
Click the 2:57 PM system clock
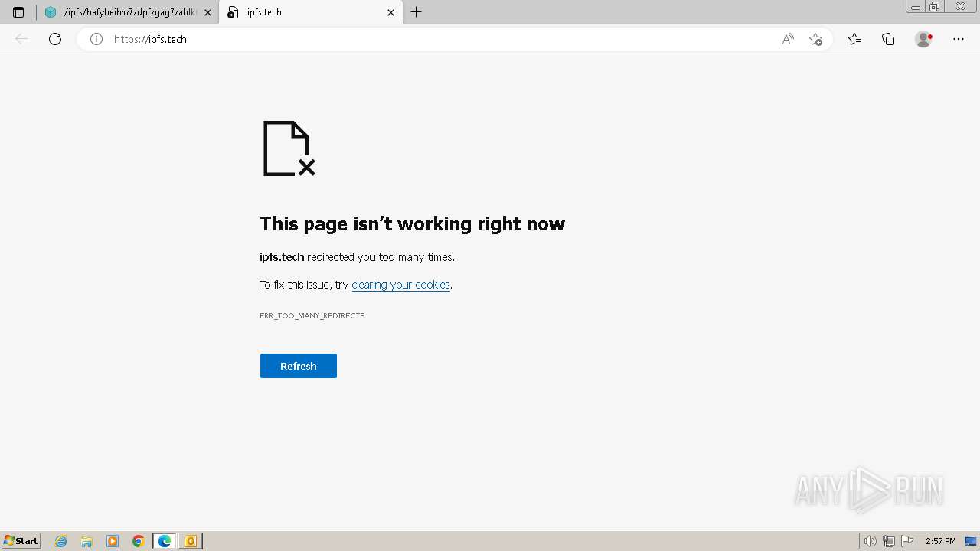pos(940,541)
